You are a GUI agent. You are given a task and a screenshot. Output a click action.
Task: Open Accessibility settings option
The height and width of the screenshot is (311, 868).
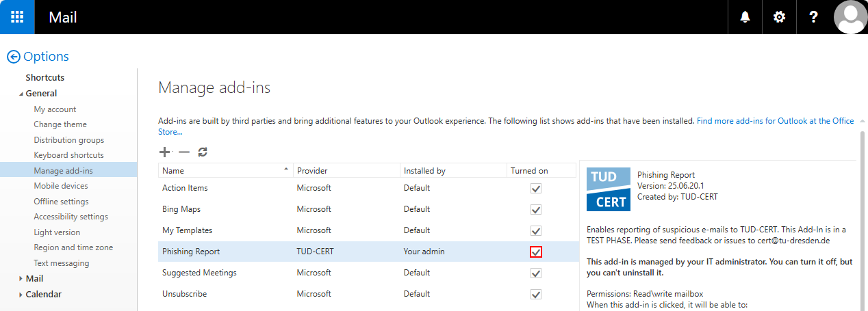(x=71, y=217)
